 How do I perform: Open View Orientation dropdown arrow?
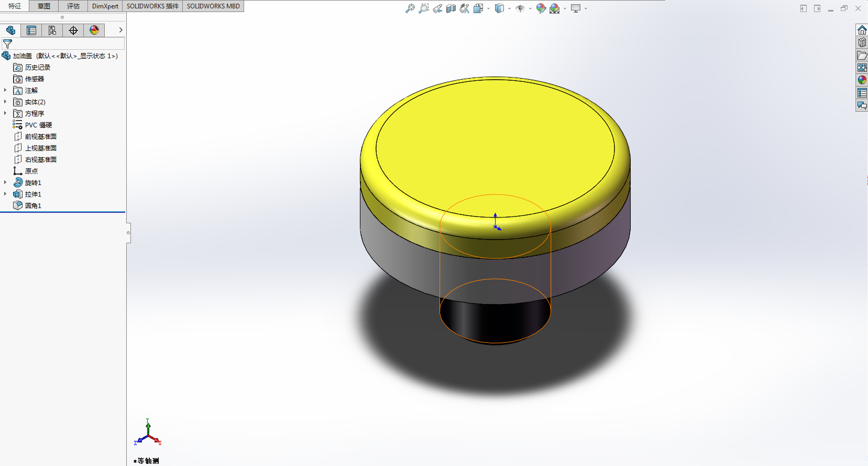coord(488,8)
